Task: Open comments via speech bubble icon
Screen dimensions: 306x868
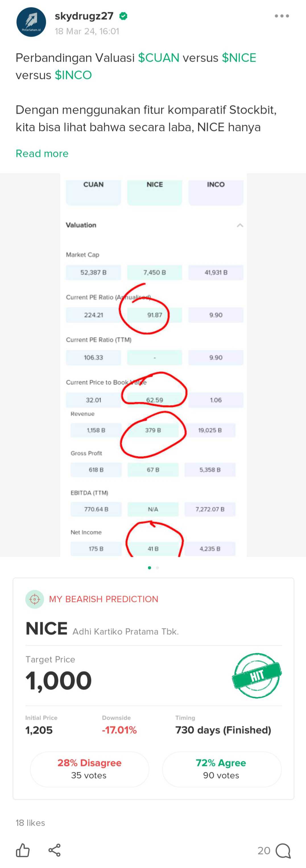Action: tap(283, 850)
